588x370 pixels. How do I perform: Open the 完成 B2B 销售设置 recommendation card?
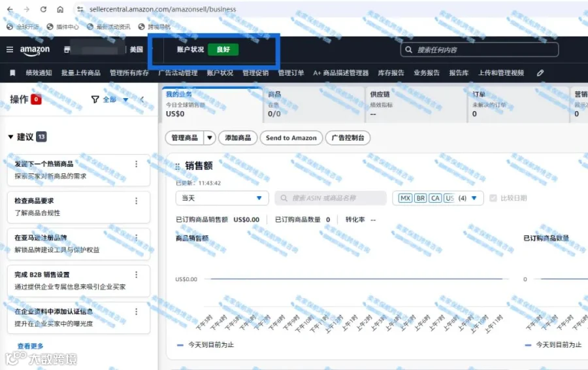pyautogui.click(x=78, y=280)
